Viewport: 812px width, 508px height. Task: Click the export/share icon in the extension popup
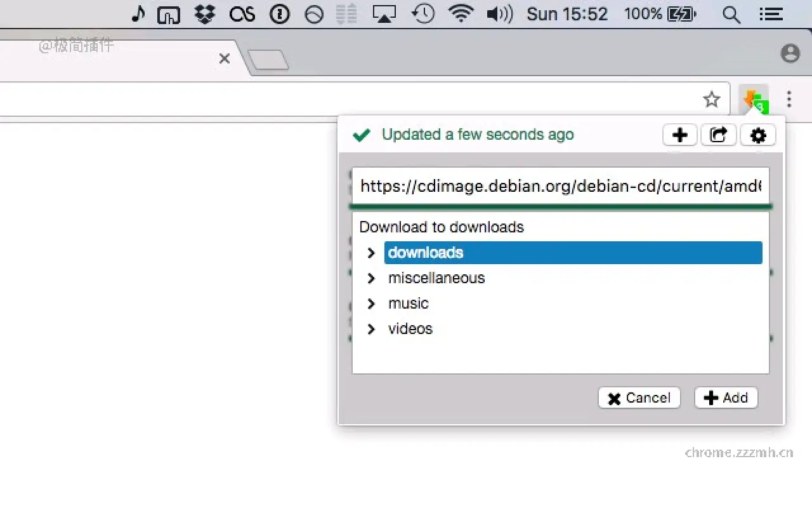click(x=718, y=135)
